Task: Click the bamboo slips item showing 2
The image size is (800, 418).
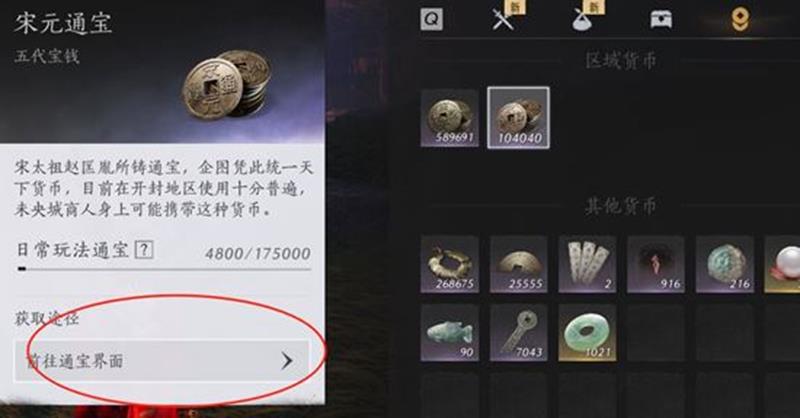Action: [587, 264]
